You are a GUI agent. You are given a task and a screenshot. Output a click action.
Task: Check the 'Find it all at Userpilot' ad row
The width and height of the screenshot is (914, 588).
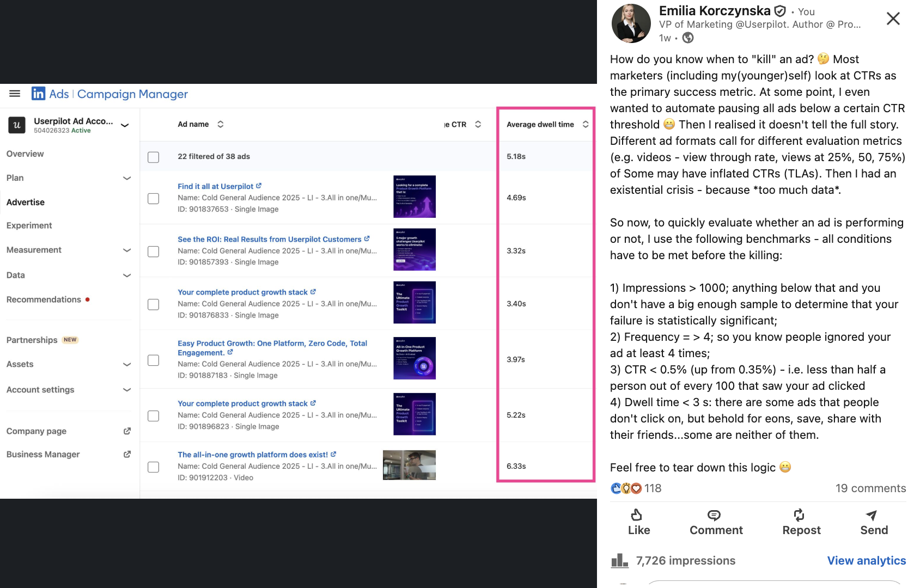(x=153, y=198)
